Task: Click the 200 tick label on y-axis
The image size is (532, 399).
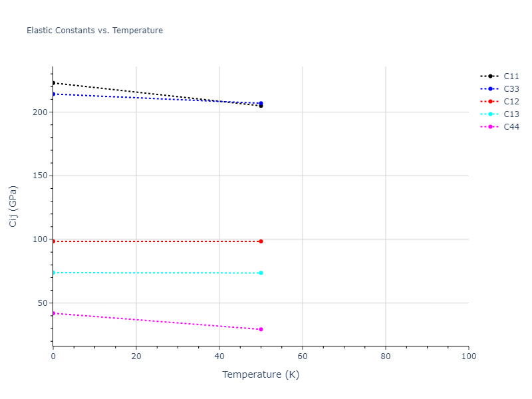Action: click(x=41, y=112)
